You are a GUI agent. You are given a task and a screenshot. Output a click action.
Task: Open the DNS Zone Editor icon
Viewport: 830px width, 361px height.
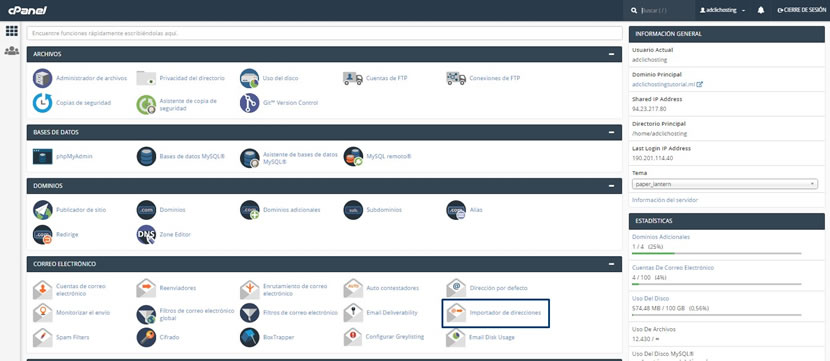tap(146, 234)
